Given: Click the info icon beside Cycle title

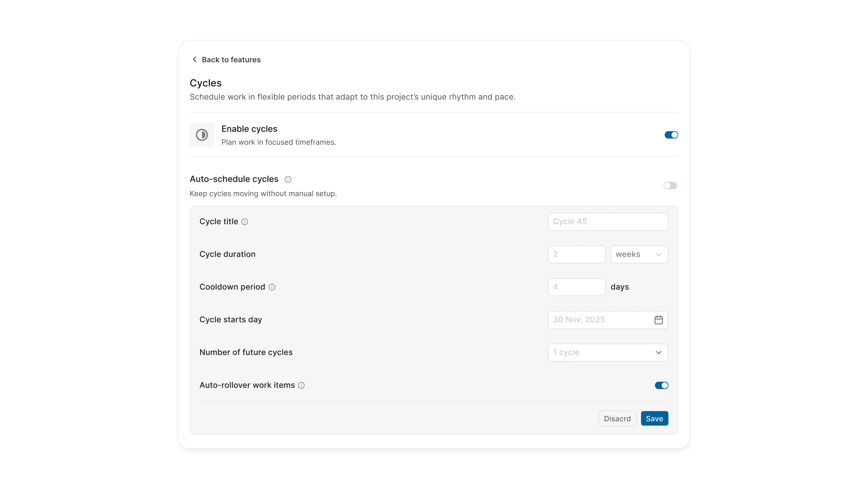Looking at the screenshot, I should pyautogui.click(x=245, y=222).
